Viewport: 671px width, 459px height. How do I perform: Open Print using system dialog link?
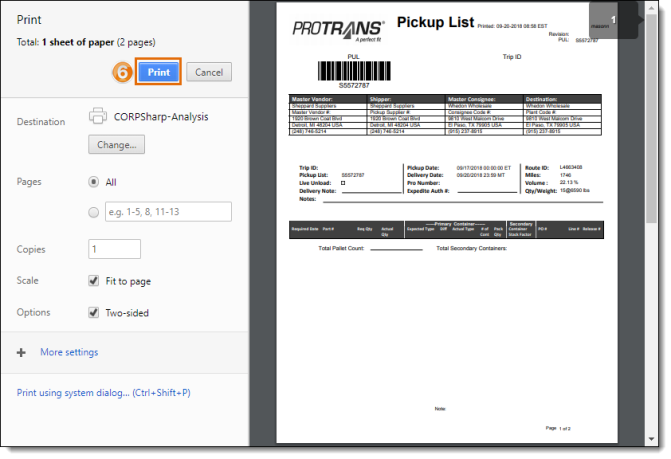(104, 393)
